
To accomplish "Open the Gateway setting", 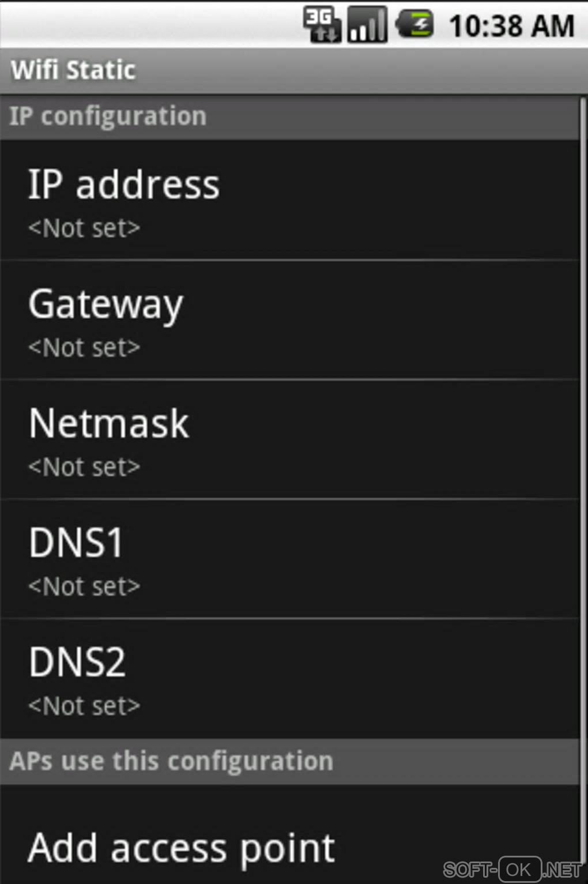I will (288, 320).
